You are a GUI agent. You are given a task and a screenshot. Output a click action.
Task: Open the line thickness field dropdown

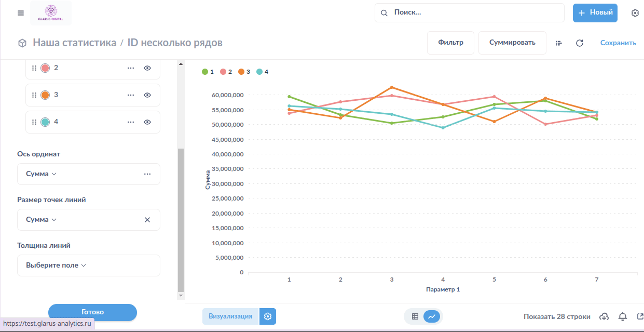[x=56, y=265]
